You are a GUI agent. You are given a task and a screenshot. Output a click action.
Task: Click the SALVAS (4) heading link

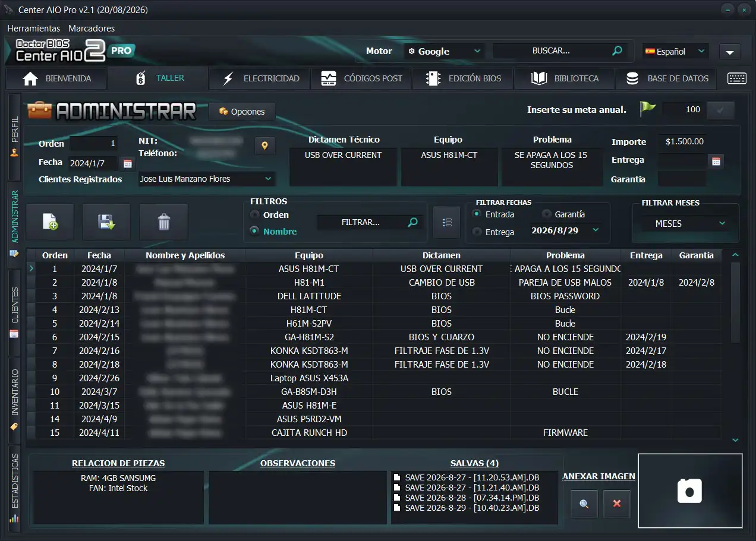(x=474, y=463)
